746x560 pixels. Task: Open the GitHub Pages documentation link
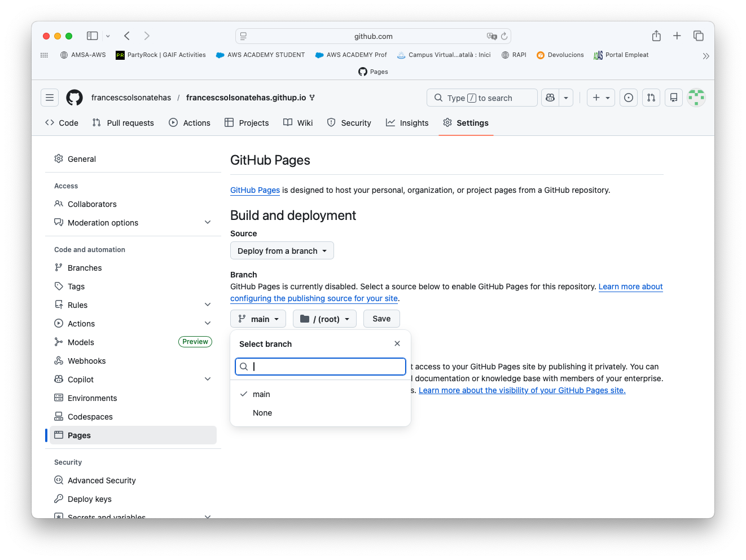pos(255,190)
